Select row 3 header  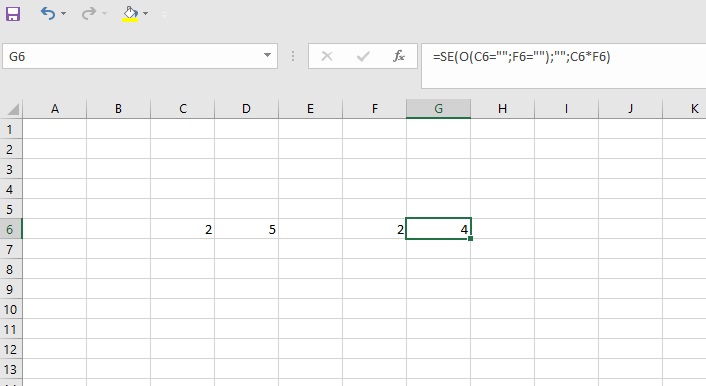[11, 169]
